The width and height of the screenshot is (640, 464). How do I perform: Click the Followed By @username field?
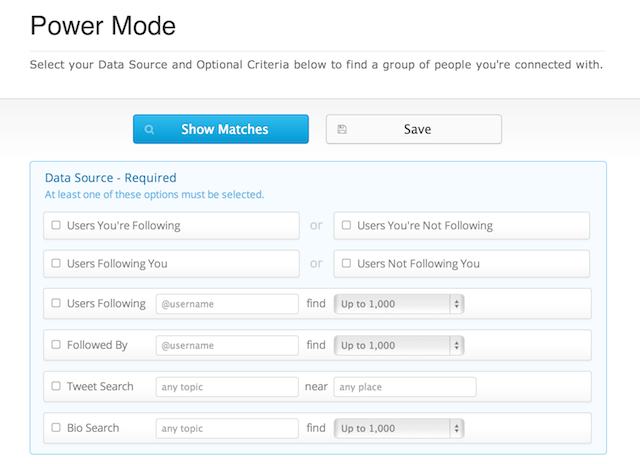click(x=227, y=345)
